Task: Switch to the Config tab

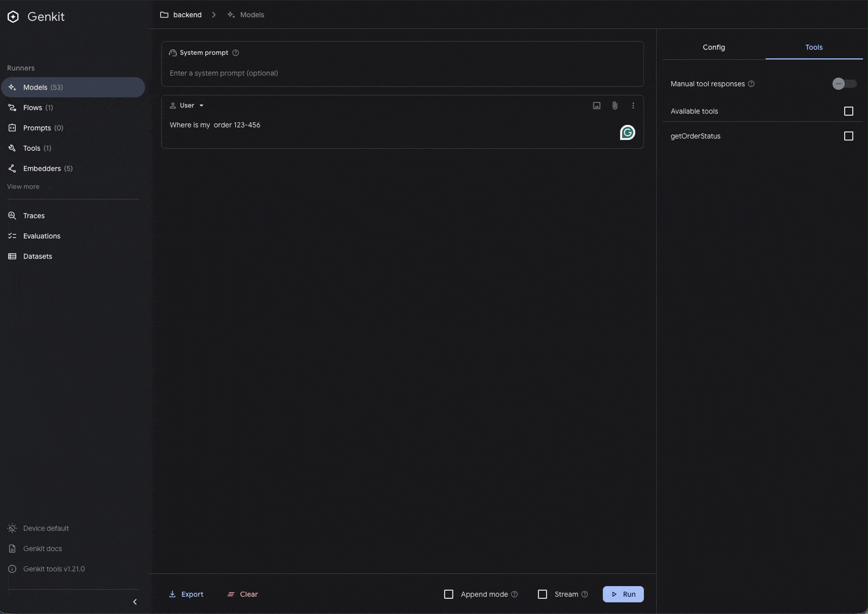Action: click(x=713, y=47)
